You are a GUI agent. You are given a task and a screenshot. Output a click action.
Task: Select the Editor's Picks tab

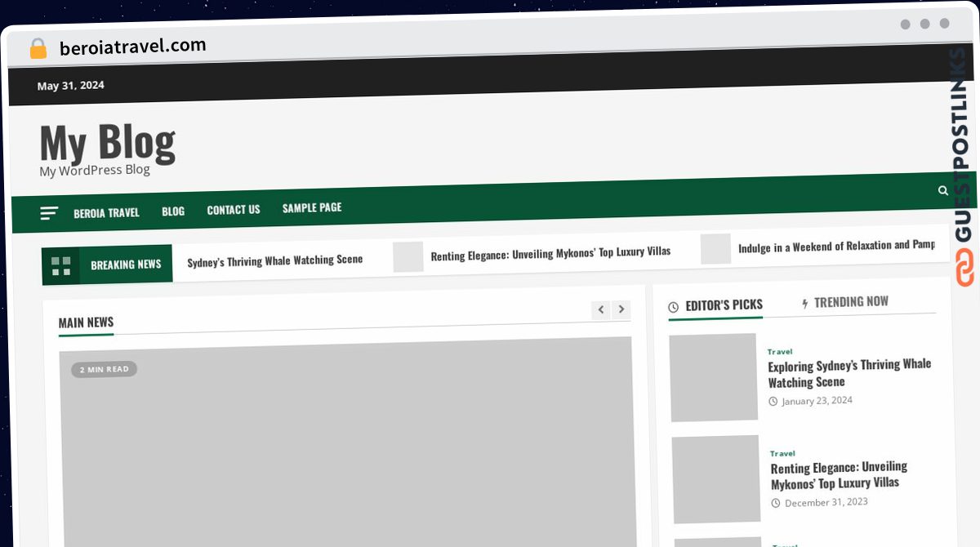(x=715, y=305)
